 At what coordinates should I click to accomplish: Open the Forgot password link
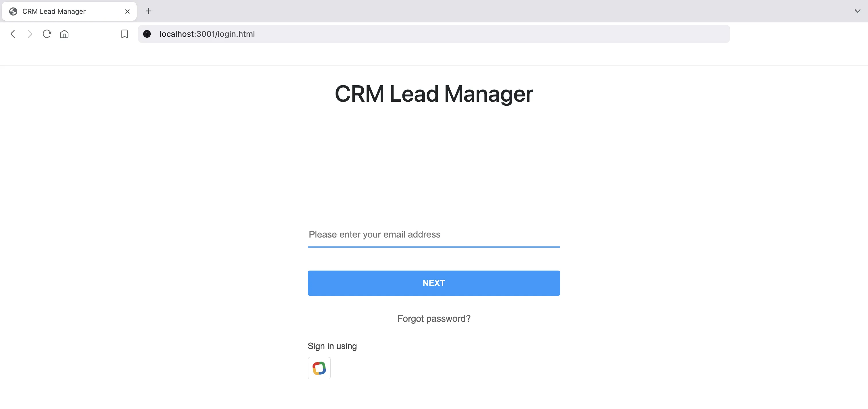point(434,318)
